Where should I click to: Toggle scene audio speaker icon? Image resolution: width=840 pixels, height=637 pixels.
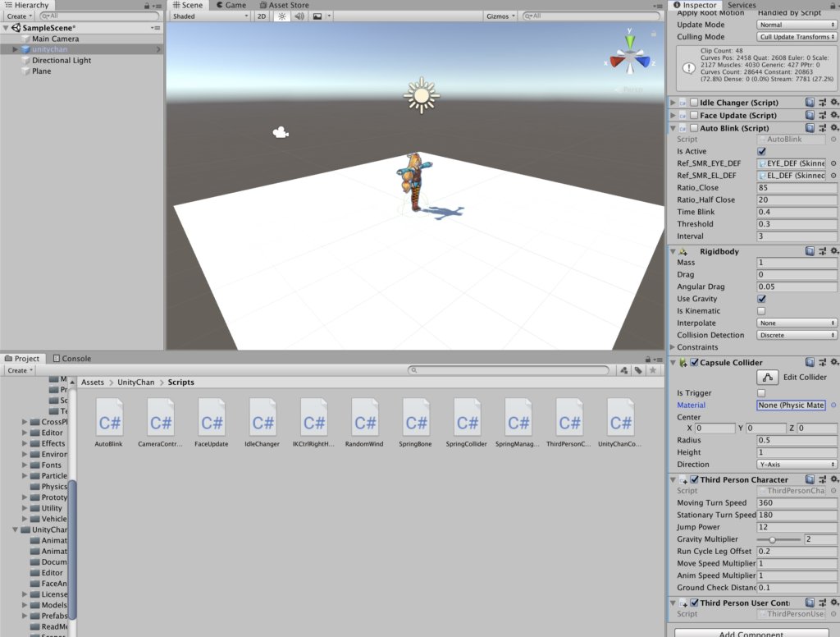[x=299, y=16]
